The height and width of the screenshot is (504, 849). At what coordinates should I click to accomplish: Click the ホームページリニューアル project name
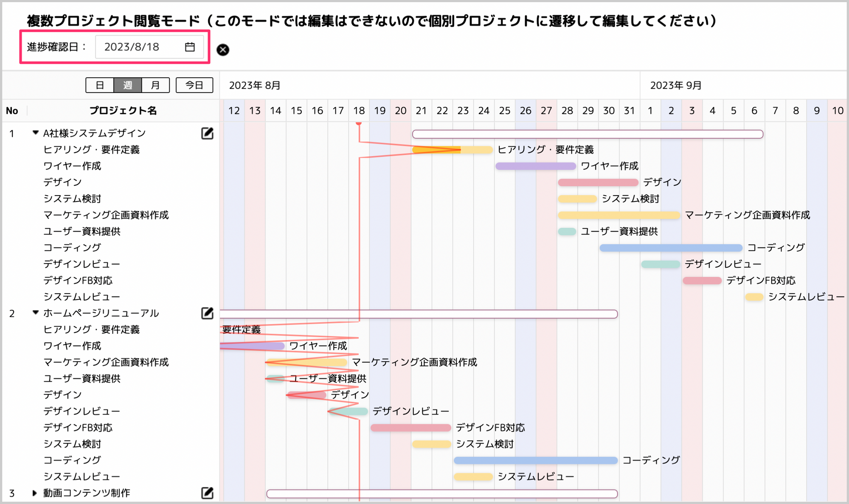(x=101, y=313)
